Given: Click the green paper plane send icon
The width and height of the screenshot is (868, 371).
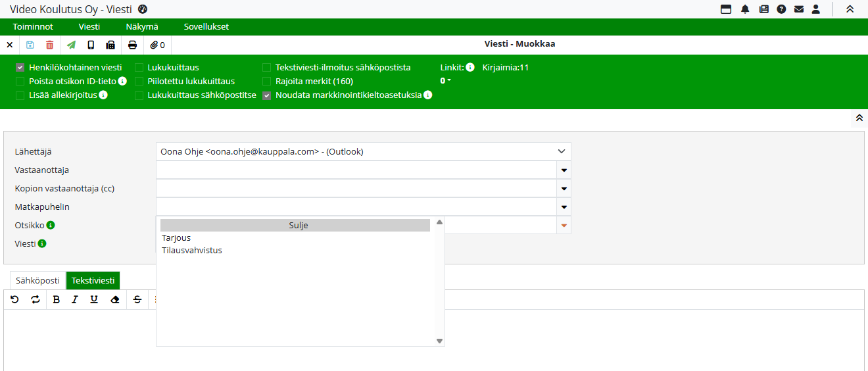Looking at the screenshot, I should pyautogui.click(x=71, y=45).
